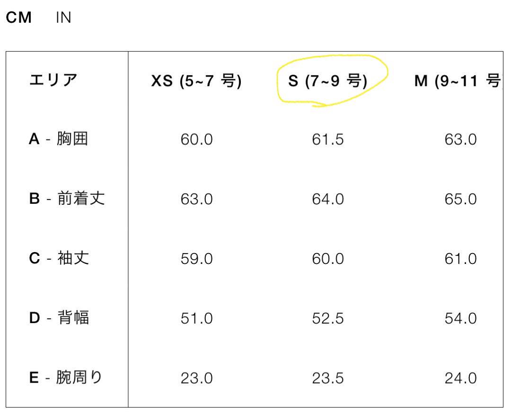
Task: Click the A - 胸囲 row label
Action: click(58, 139)
